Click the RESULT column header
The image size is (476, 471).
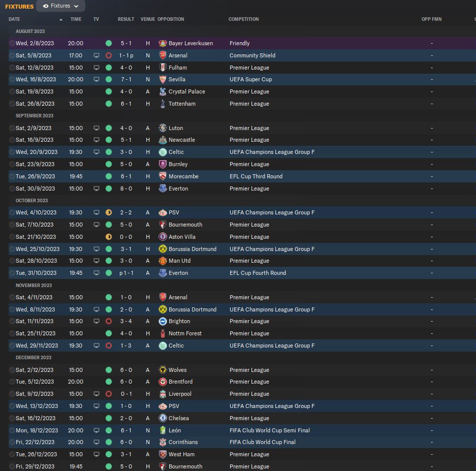pos(126,19)
